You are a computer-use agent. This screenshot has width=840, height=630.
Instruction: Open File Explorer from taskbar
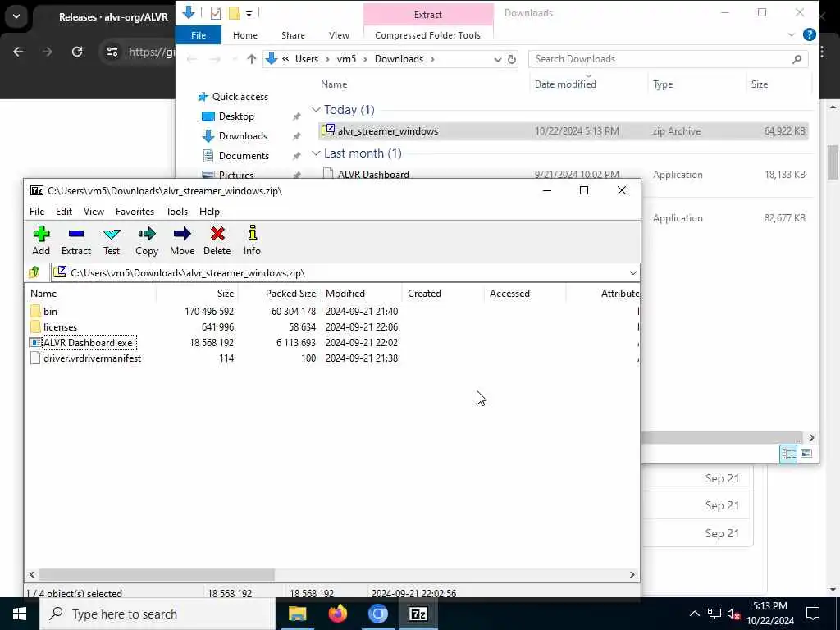(x=297, y=614)
